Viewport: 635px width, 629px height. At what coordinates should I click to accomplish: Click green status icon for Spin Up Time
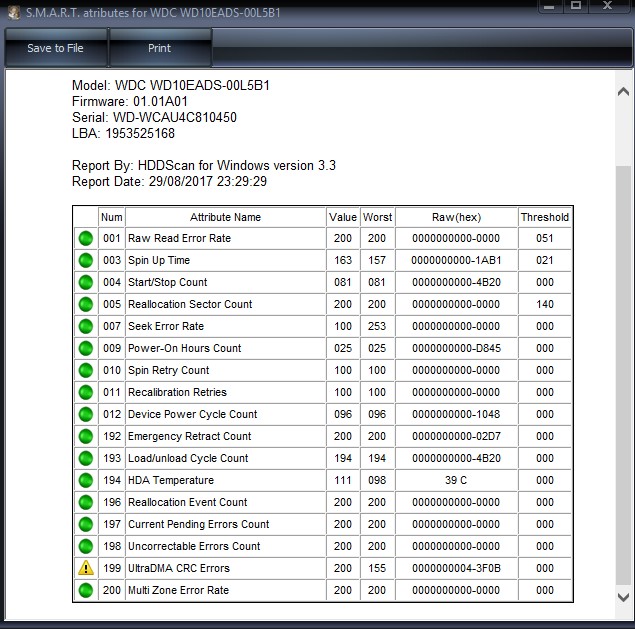[86, 260]
